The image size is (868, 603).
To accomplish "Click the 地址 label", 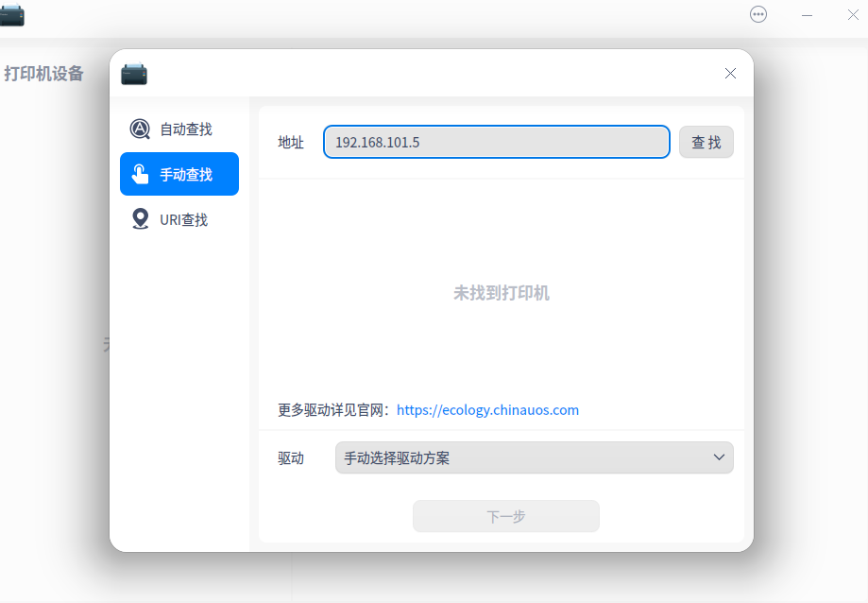I will [x=291, y=143].
